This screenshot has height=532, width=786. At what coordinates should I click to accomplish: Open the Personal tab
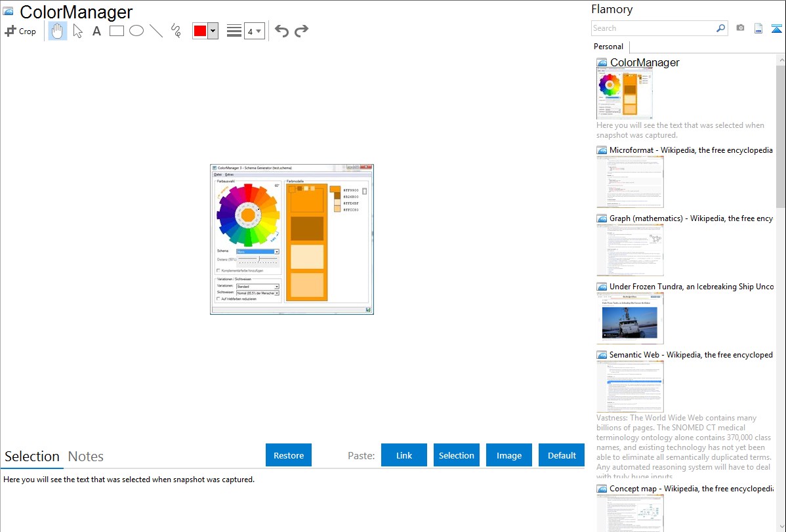coord(609,47)
